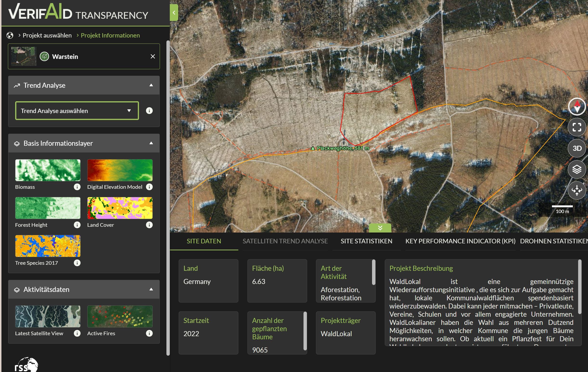Screen dimensions: 588x372
Task: Toggle the Land Cover layer thumbnail
Action: tap(120, 208)
